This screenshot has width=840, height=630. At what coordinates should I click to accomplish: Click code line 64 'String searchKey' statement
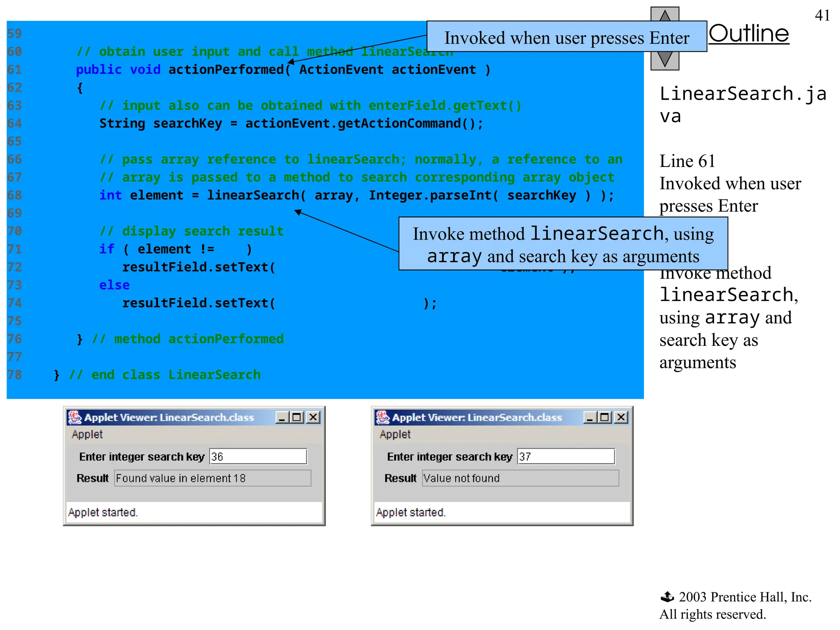[291, 123]
